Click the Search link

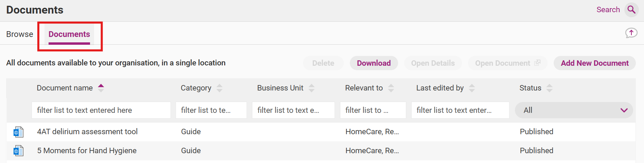click(x=608, y=9)
